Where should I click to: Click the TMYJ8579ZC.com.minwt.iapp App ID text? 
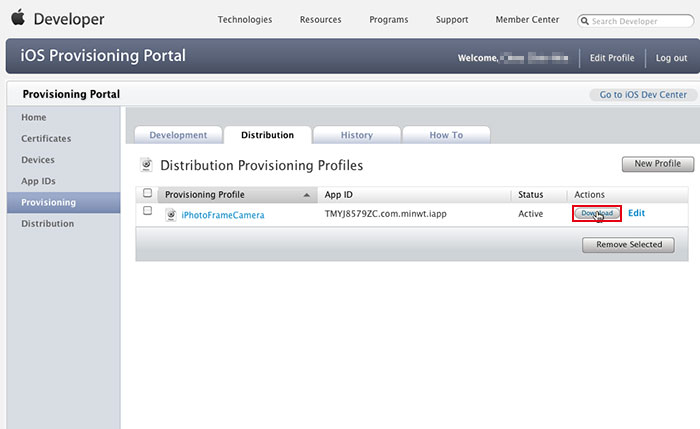(x=386, y=214)
